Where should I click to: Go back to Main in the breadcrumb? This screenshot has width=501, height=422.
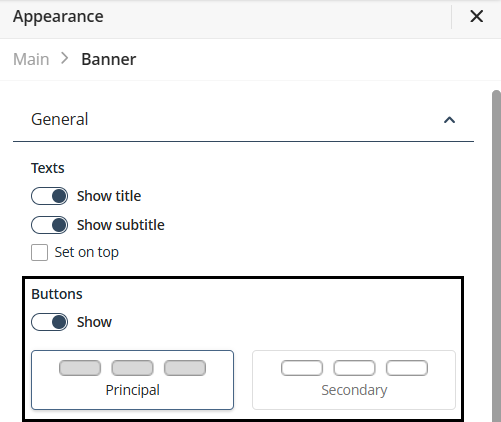(x=31, y=59)
